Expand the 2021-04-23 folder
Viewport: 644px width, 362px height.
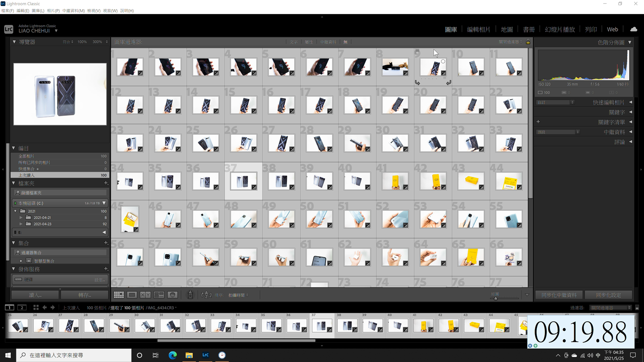pos(21,224)
